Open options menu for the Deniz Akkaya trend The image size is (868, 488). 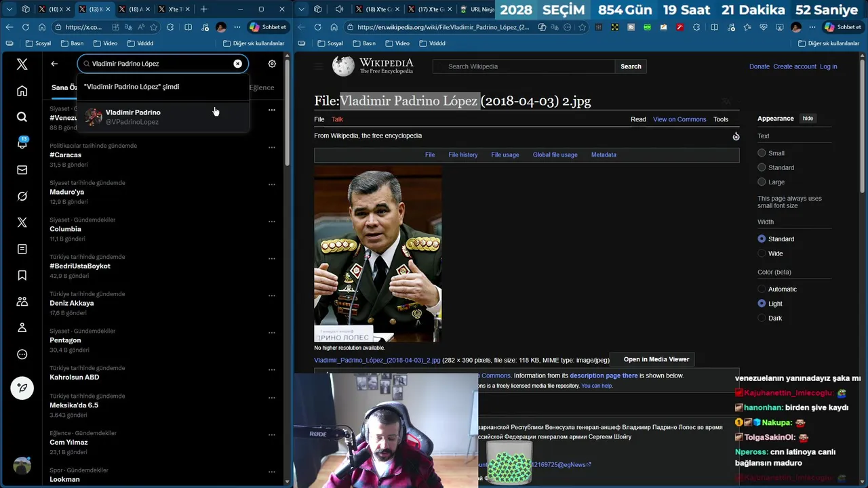click(271, 296)
